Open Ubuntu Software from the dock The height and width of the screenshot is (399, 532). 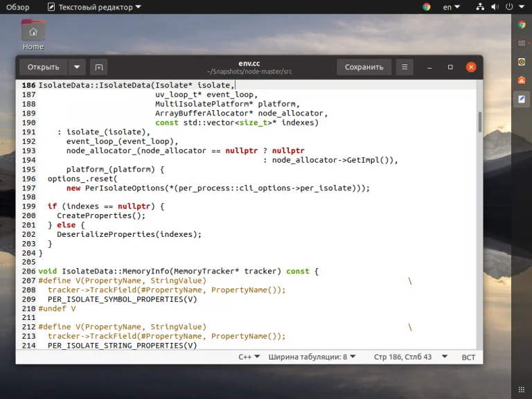point(522,80)
